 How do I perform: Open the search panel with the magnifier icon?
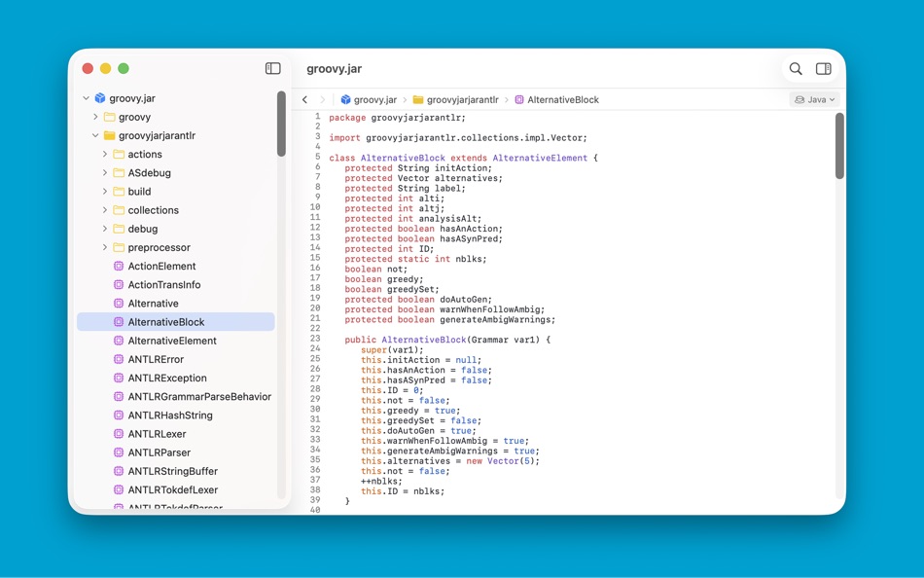coord(796,68)
